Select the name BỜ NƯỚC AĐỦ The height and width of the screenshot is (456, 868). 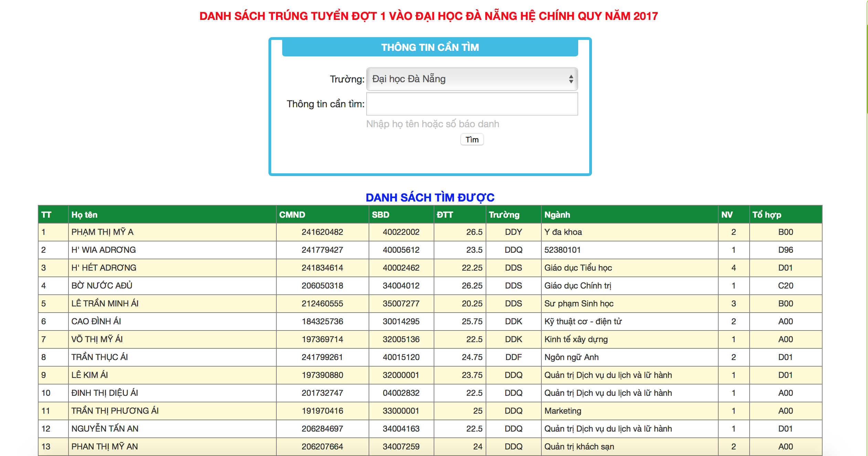coord(102,286)
